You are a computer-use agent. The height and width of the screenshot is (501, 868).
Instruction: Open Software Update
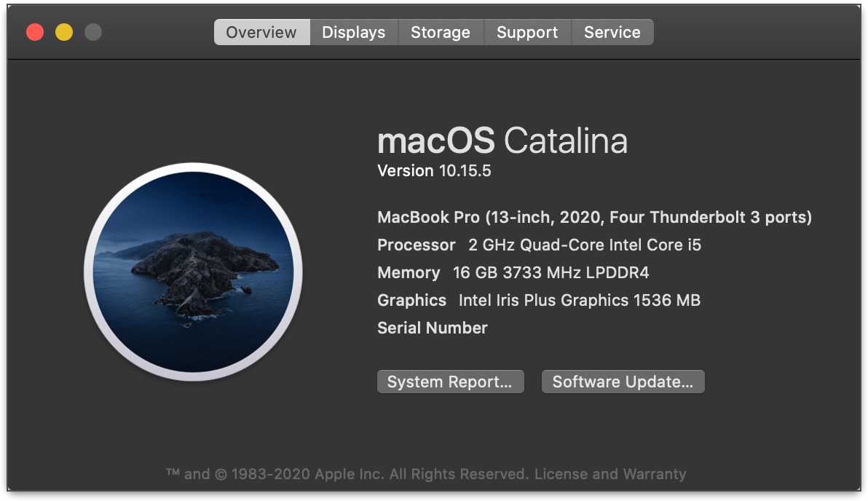(623, 382)
